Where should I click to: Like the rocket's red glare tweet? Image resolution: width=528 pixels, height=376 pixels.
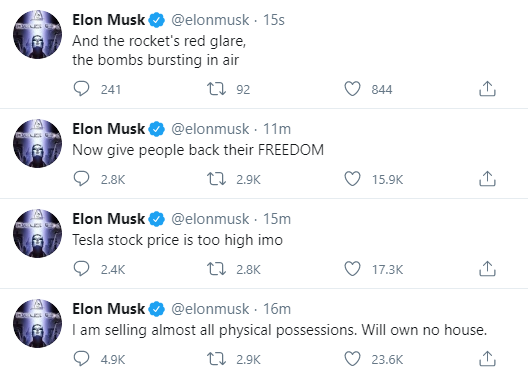coord(352,89)
